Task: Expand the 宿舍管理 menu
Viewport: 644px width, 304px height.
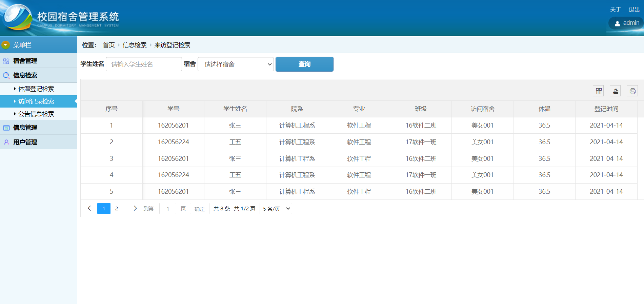Action: coord(38,61)
